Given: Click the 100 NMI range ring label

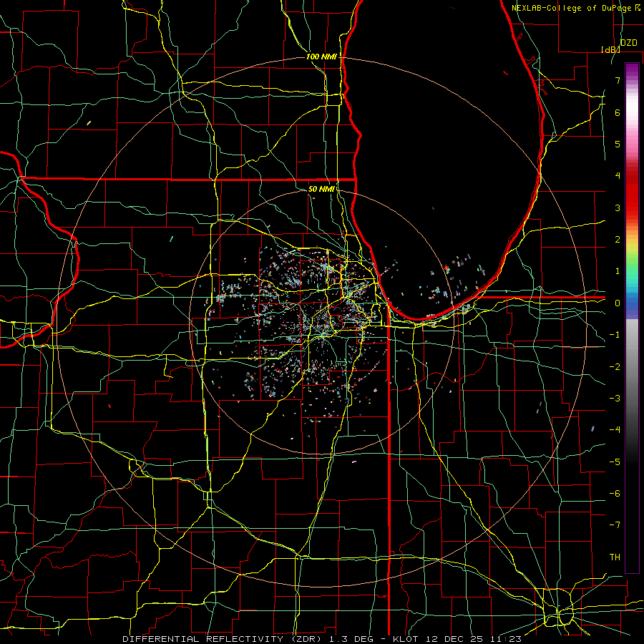Looking at the screenshot, I should click(321, 57).
